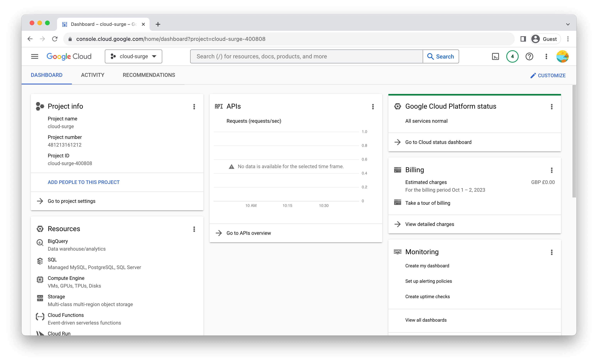Image resolution: width=598 pixels, height=364 pixels.
Task: Switch to the Dashboard tab
Action: [x=47, y=75]
